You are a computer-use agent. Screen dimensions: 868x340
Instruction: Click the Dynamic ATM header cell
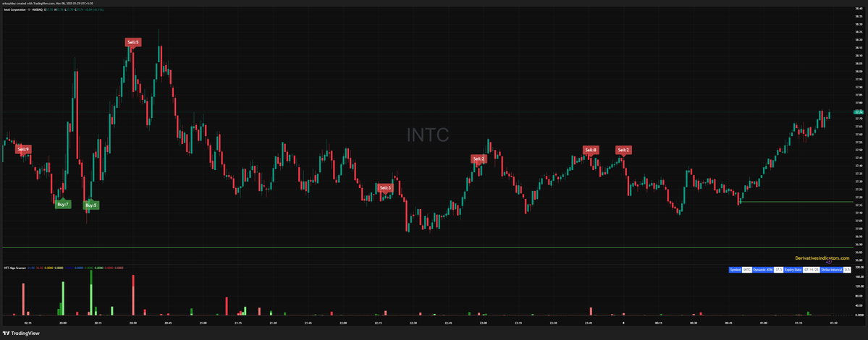point(763,270)
